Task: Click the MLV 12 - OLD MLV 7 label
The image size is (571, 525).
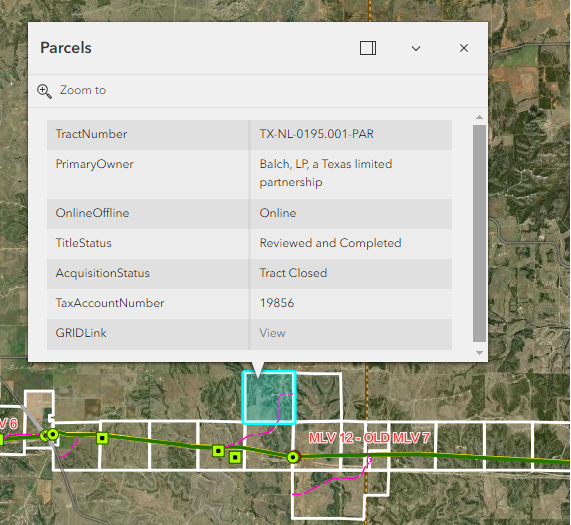Action: (x=369, y=438)
